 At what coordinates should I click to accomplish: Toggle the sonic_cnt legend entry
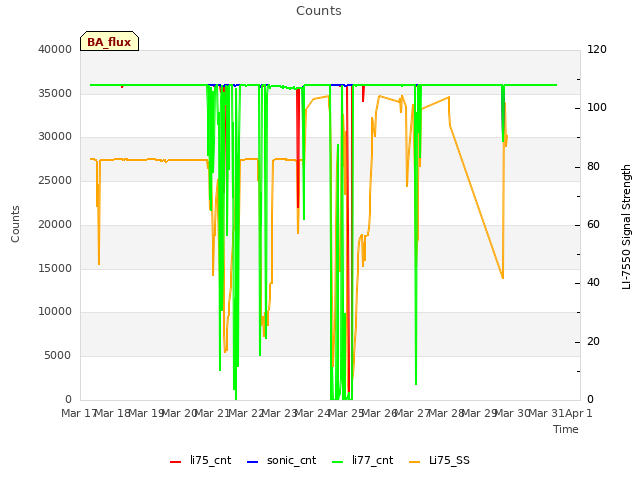click(x=282, y=460)
